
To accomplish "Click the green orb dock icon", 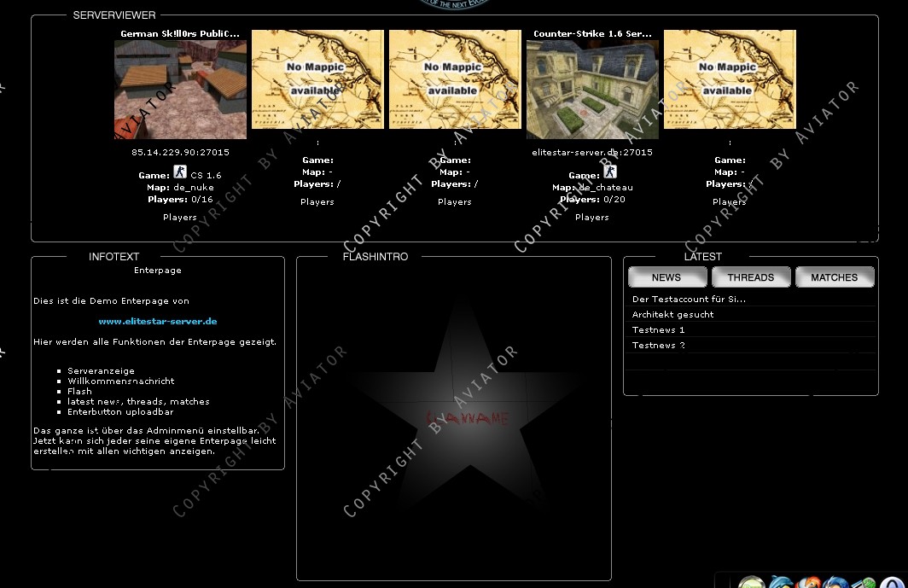I will [752, 584].
